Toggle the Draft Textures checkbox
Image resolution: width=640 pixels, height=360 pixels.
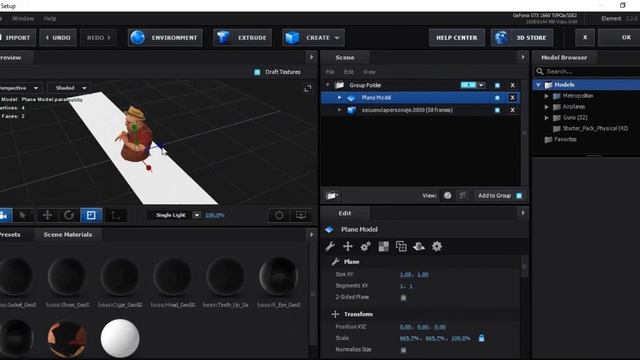[x=257, y=72]
